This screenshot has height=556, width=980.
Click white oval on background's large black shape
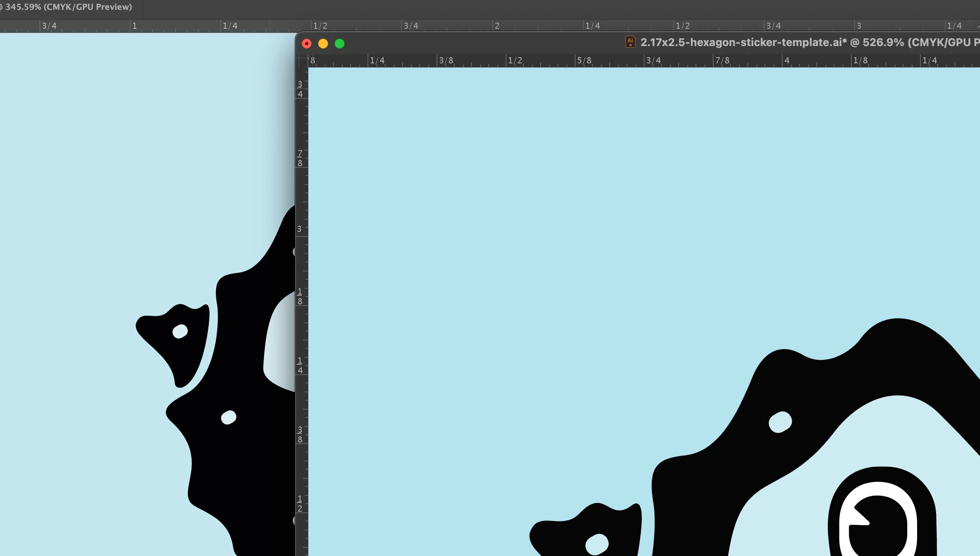(x=229, y=417)
